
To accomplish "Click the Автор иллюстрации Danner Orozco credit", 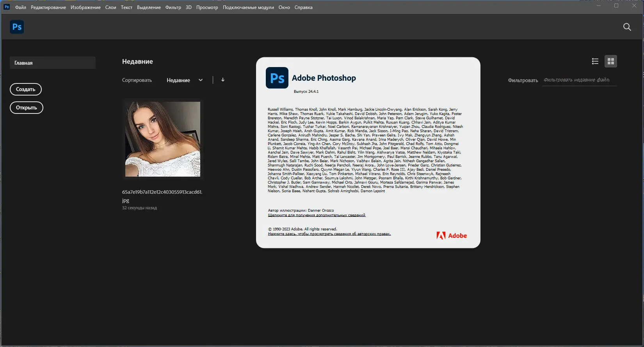I will pyautogui.click(x=301, y=211).
